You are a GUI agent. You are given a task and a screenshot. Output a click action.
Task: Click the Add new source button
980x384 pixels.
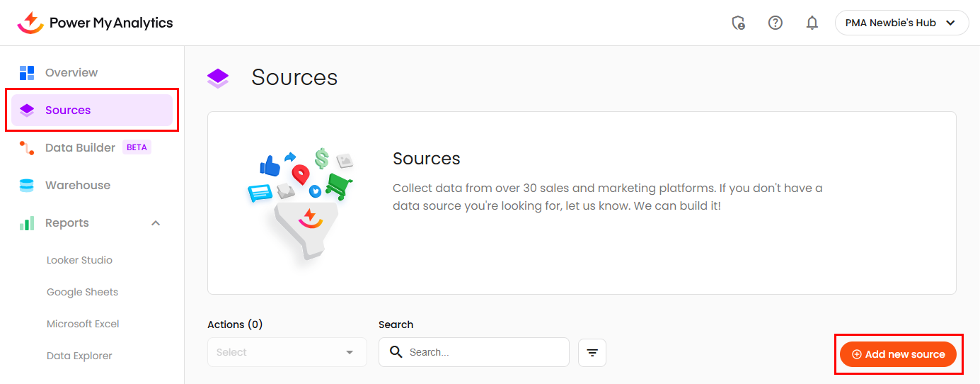(898, 354)
